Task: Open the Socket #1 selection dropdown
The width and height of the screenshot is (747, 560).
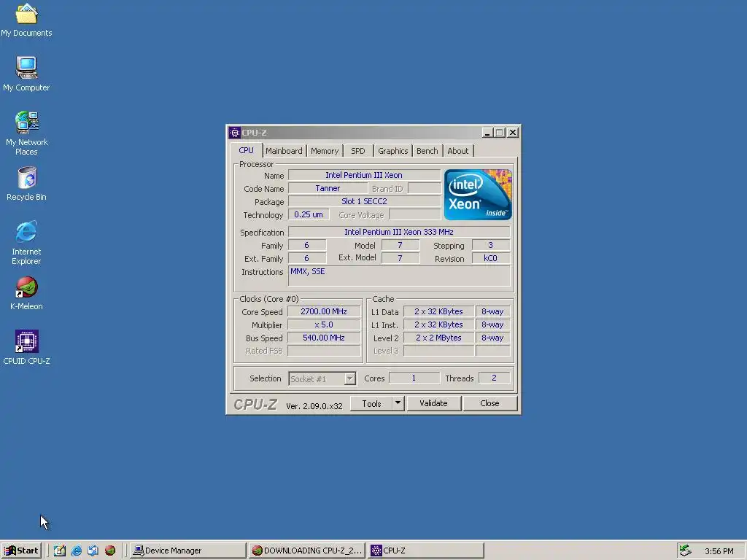Action: (x=322, y=378)
